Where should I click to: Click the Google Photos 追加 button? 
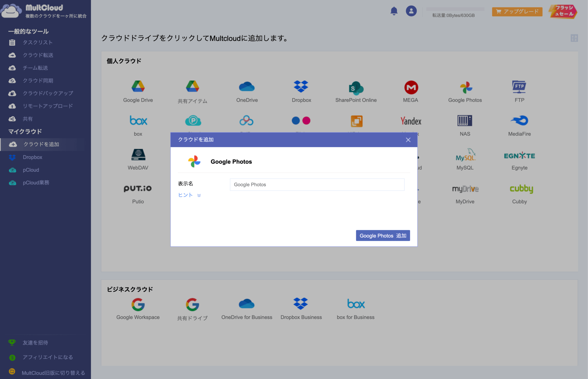pyautogui.click(x=383, y=236)
